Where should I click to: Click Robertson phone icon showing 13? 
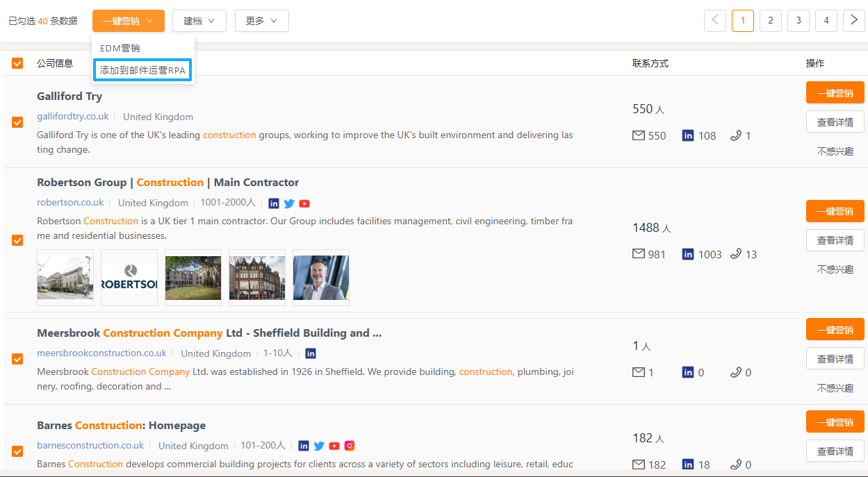[x=736, y=253]
